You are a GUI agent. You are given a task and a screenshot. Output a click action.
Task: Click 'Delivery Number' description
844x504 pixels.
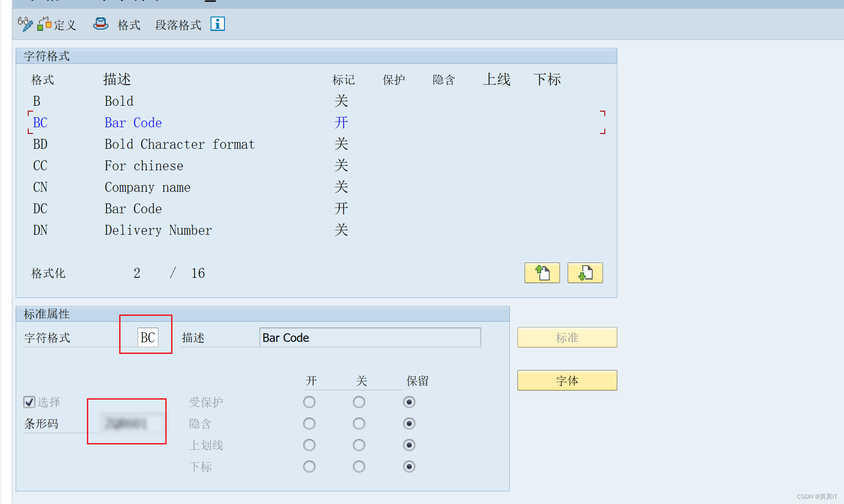coord(158,230)
